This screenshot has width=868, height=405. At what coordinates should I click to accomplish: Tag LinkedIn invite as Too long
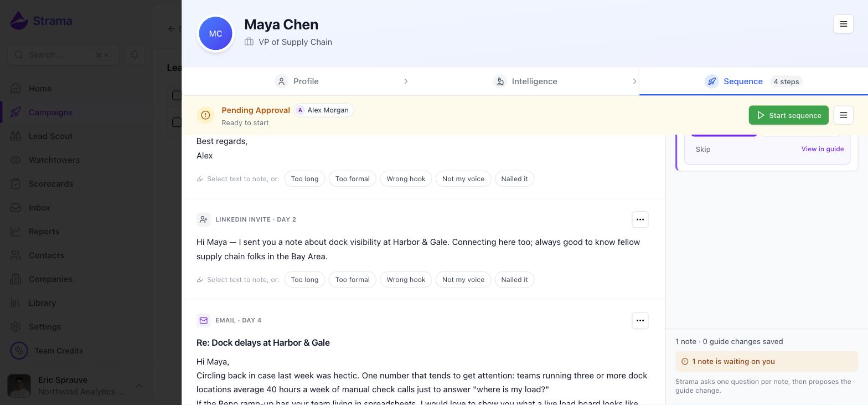pyautogui.click(x=304, y=280)
